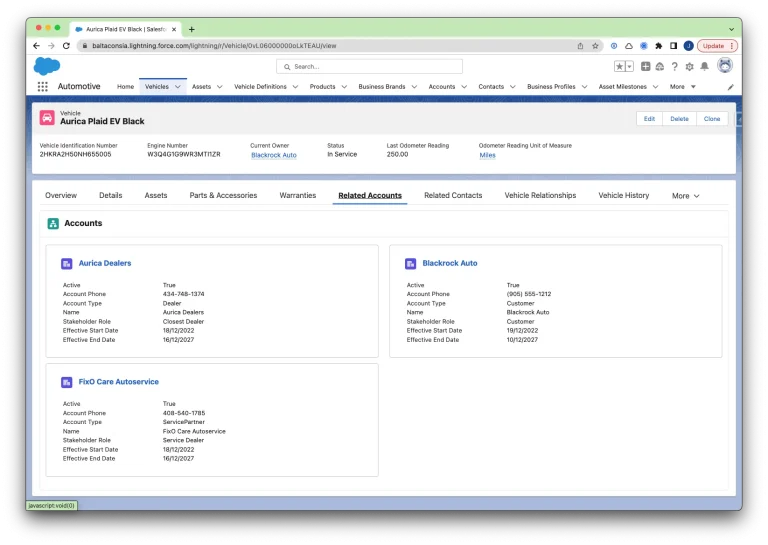Open the notifications bell

704,66
